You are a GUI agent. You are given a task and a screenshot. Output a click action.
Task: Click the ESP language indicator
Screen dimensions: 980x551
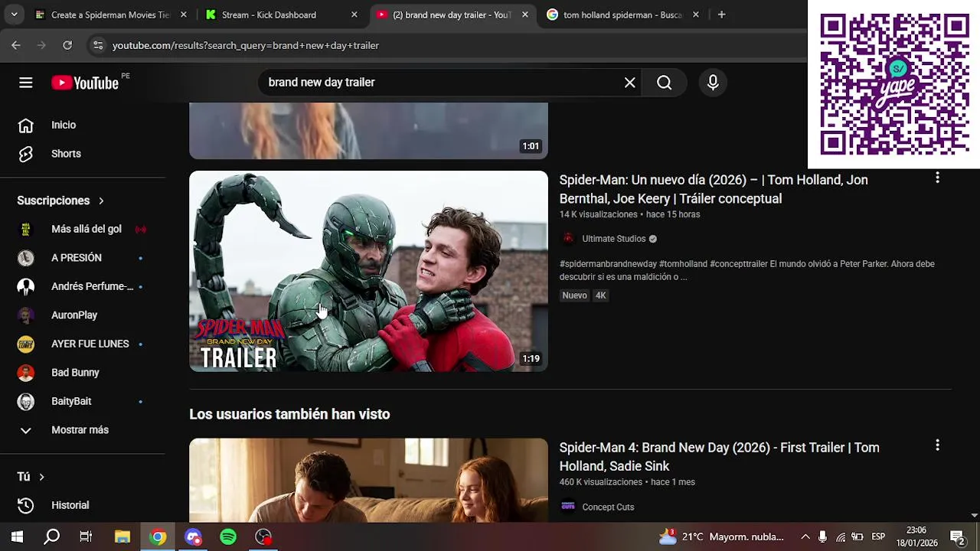tap(878, 537)
